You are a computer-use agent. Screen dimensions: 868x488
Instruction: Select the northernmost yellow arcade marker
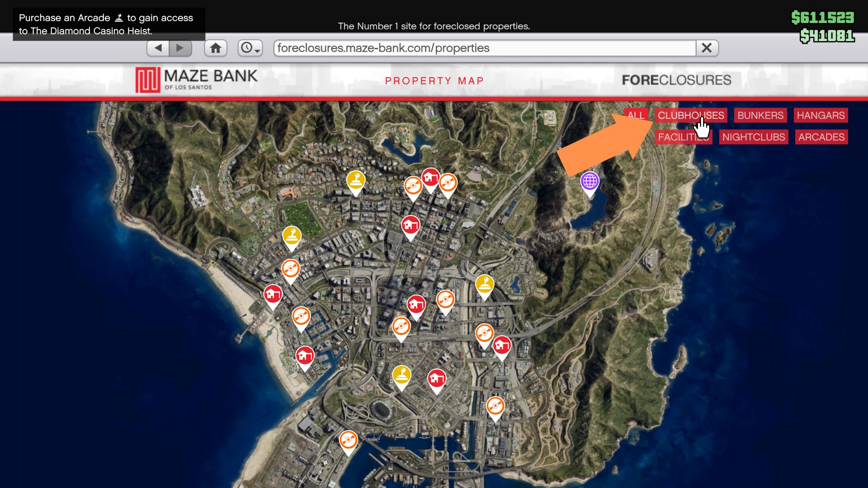coord(356,182)
